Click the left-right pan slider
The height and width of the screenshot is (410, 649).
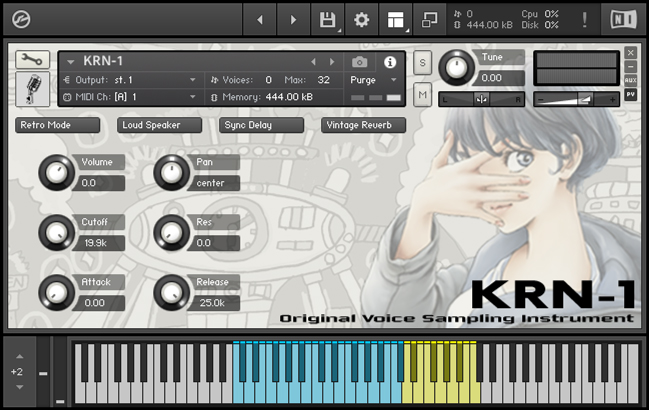[481, 99]
